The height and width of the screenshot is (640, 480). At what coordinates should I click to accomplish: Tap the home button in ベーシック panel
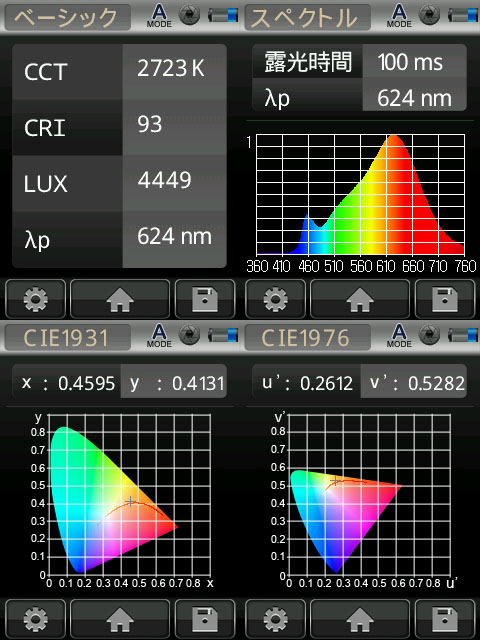tap(120, 299)
